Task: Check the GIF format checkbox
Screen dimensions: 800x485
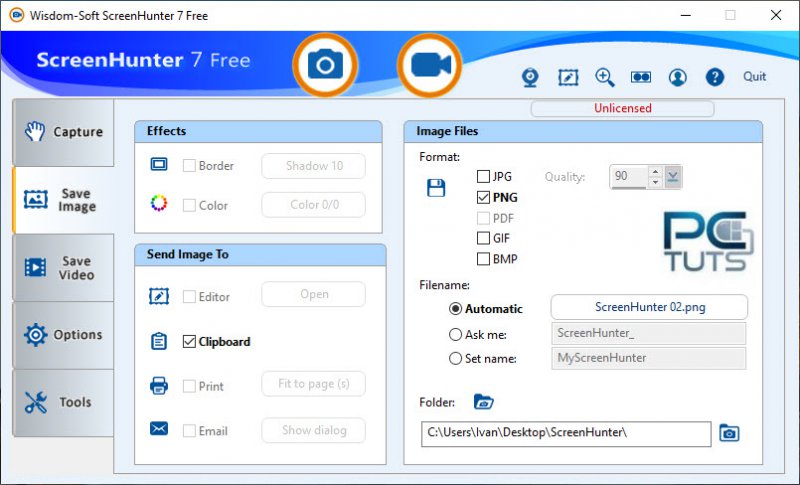Action: pos(483,238)
